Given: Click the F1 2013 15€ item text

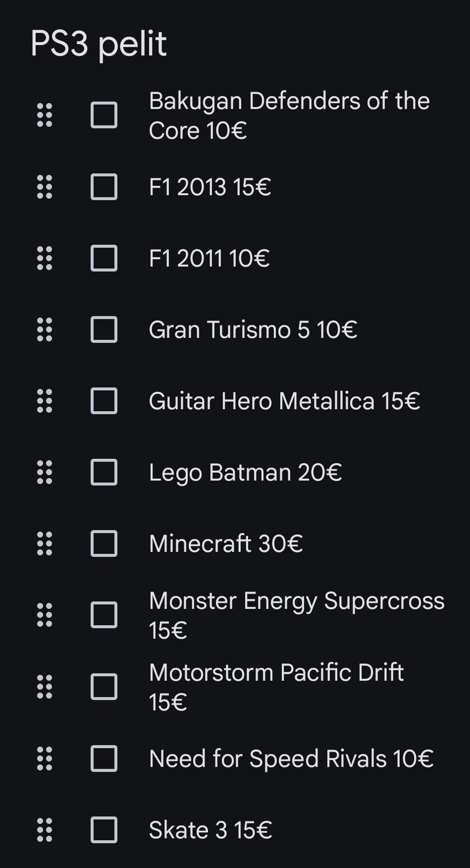Looking at the screenshot, I should coord(210,187).
